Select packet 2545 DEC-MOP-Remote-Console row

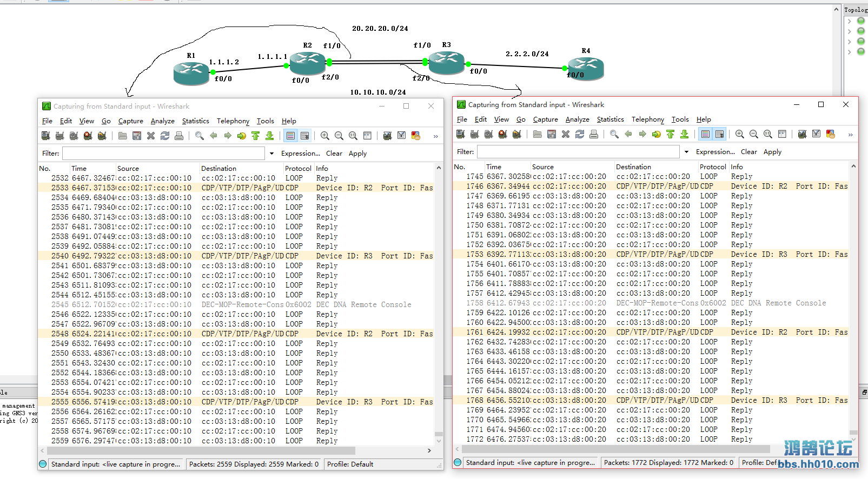pos(236,305)
